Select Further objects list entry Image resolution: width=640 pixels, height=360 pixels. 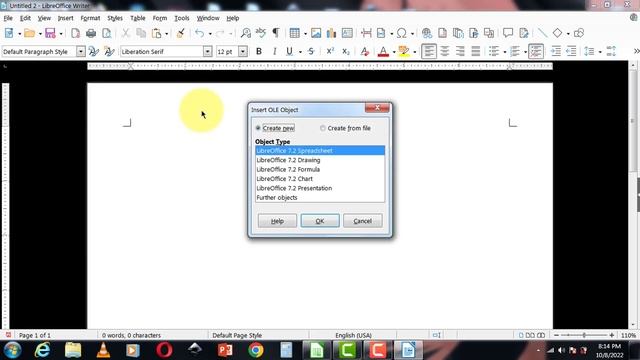(320, 198)
